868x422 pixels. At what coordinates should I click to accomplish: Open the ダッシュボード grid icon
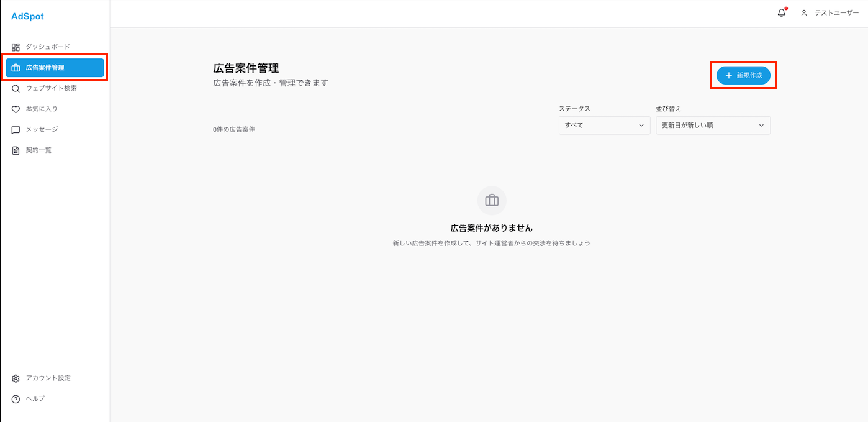[16, 47]
